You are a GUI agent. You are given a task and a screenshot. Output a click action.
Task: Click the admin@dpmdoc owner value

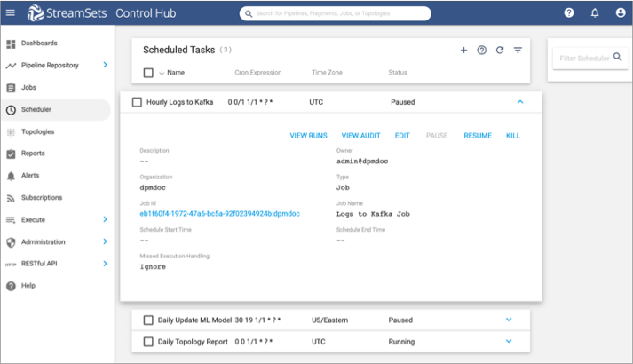point(362,162)
